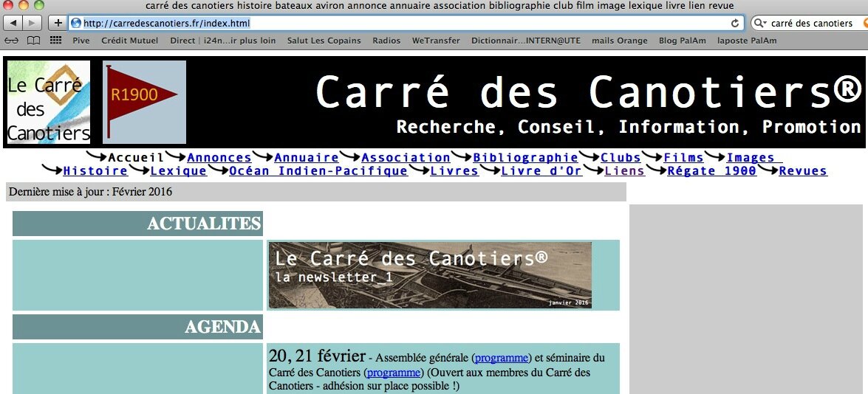
Task: Open the Livre d'Or guestbook link
Action: click(x=541, y=170)
